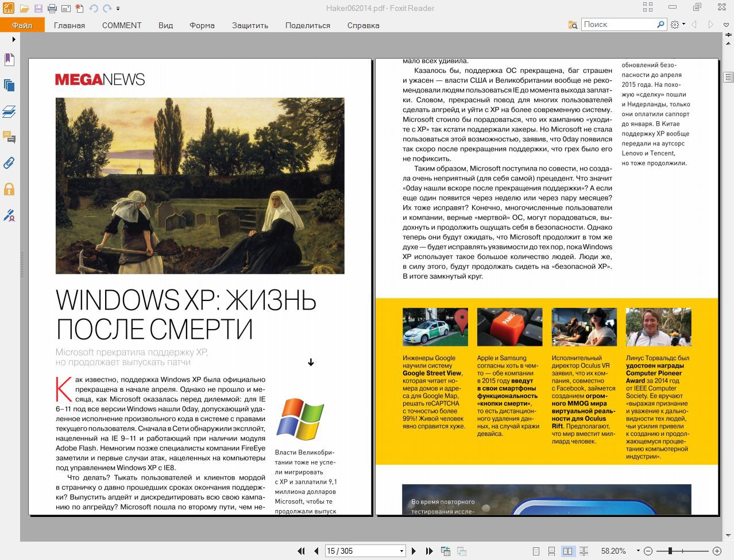
Task: Click the zoom slider handle
Action: pyautogui.click(x=670, y=551)
